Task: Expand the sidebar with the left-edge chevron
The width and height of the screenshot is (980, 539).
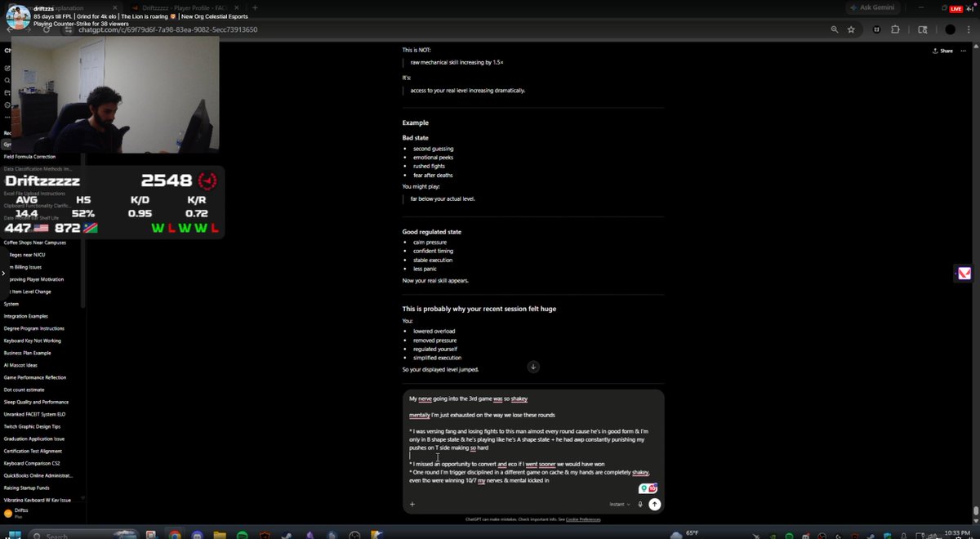Action: [x=4, y=273]
